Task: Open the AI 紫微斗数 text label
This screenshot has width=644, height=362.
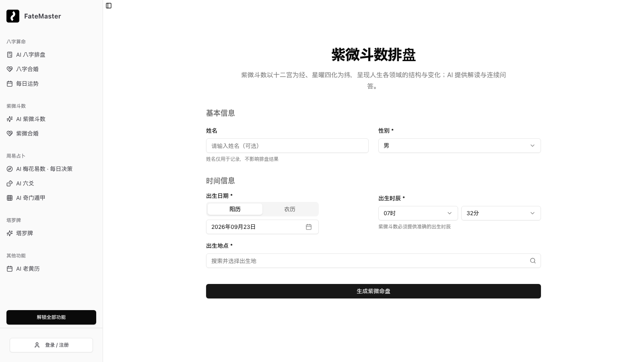Action: point(31,119)
